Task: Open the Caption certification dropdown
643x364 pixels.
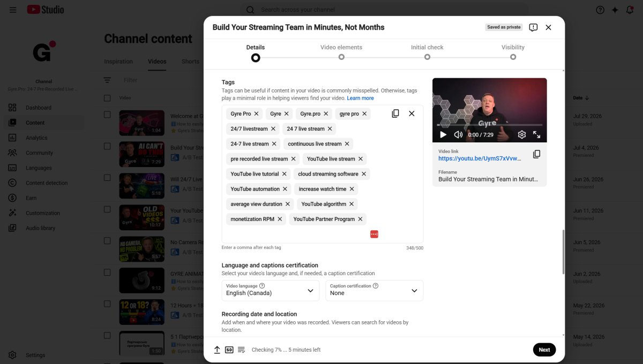Action: (x=375, y=290)
